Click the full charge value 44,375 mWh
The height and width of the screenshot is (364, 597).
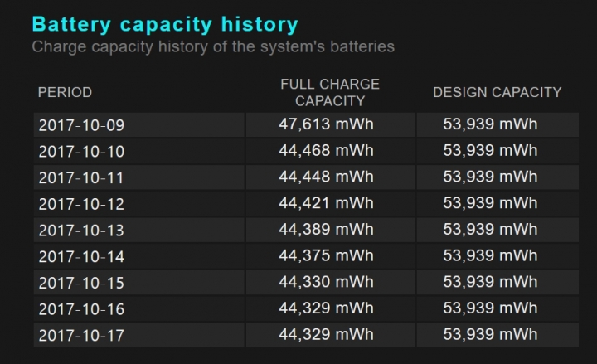pyautogui.click(x=327, y=256)
